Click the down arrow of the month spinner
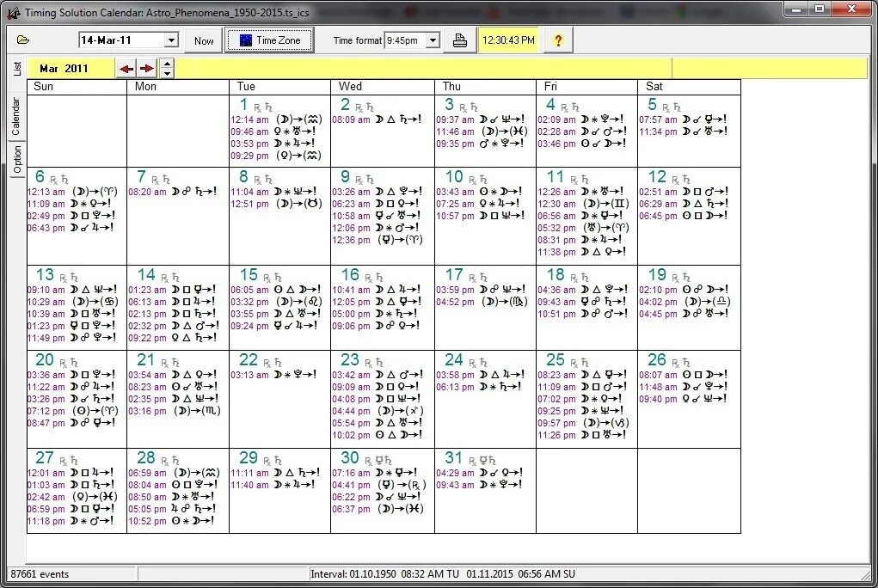The height and width of the screenshot is (588, 878). tap(168, 73)
